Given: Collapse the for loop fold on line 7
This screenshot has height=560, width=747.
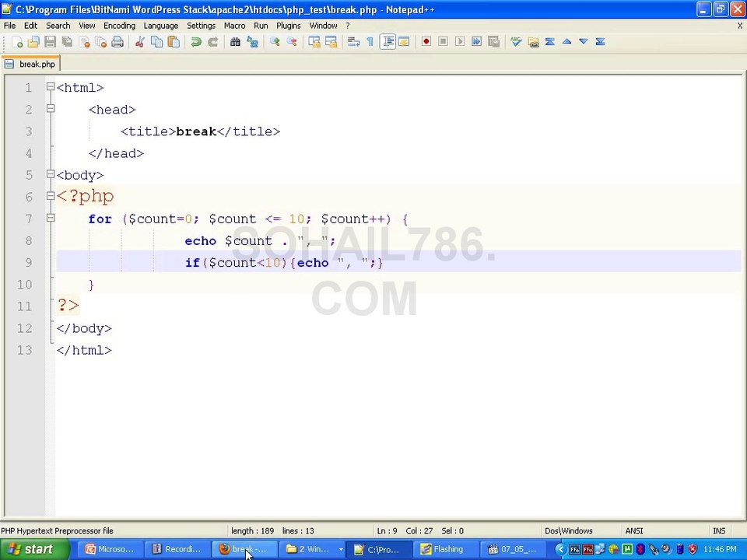Looking at the screenshot, I should tap(51, 218).
